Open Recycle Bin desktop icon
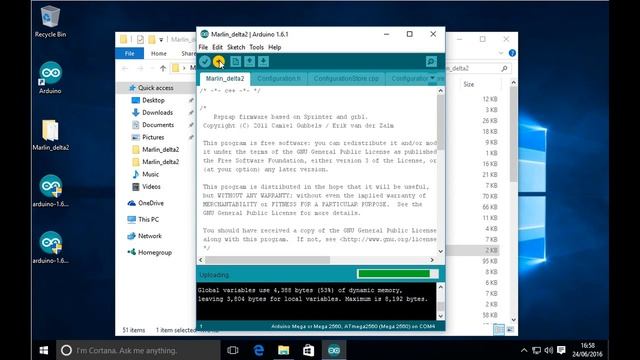Viewport: 640px width, 360px height. click(x=50, y=21)
